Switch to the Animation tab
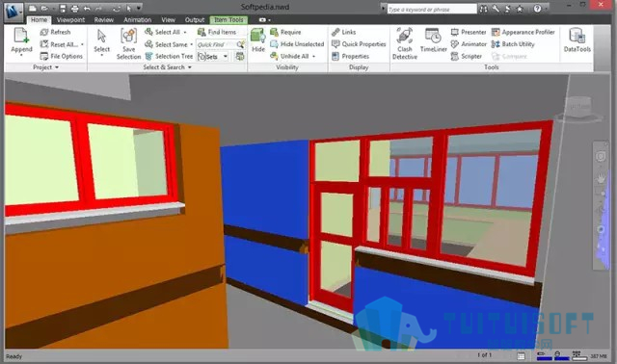This screenshot has height=364, width=617. point(137,19)
